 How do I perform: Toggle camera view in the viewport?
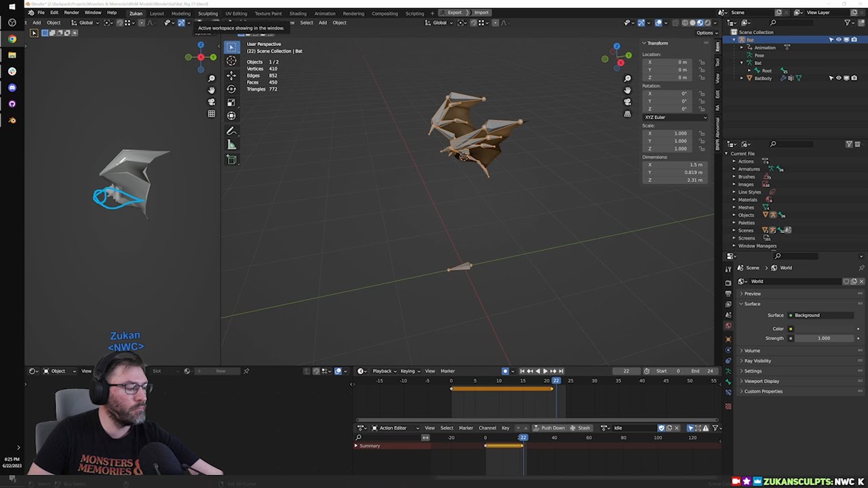627,102
